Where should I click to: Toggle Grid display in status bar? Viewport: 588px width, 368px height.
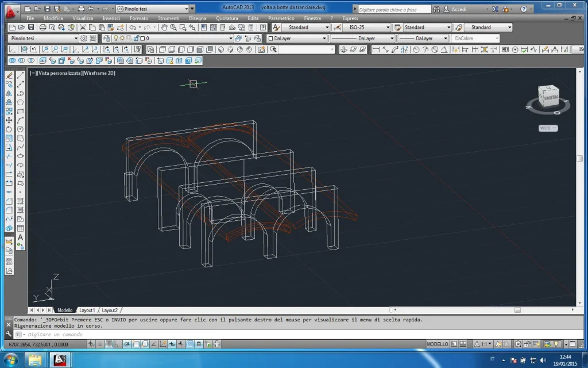109,344
